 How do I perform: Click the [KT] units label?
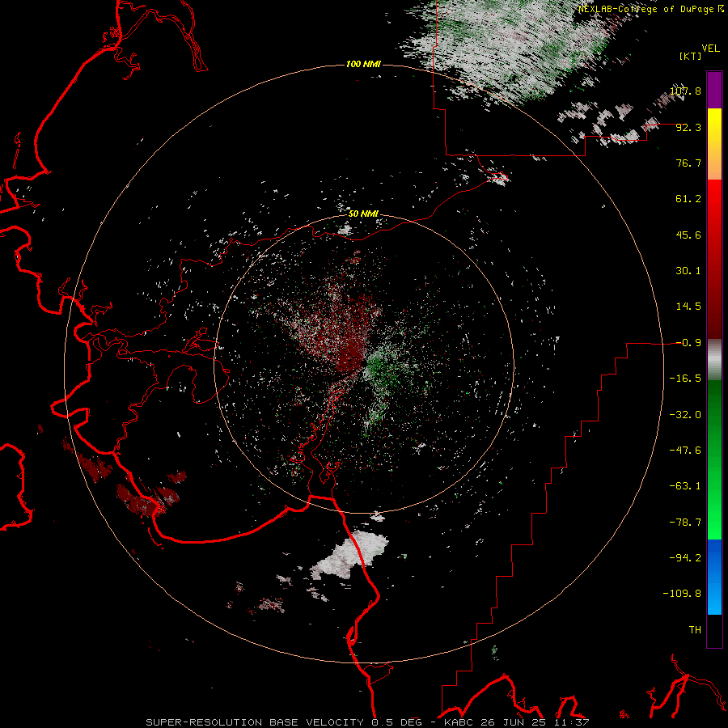690,56
